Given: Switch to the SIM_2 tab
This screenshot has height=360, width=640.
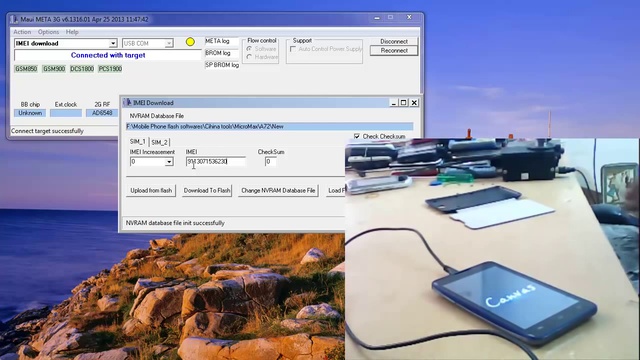Looking at the screenshot, I should pyautogui.click(x=159, y=142).
